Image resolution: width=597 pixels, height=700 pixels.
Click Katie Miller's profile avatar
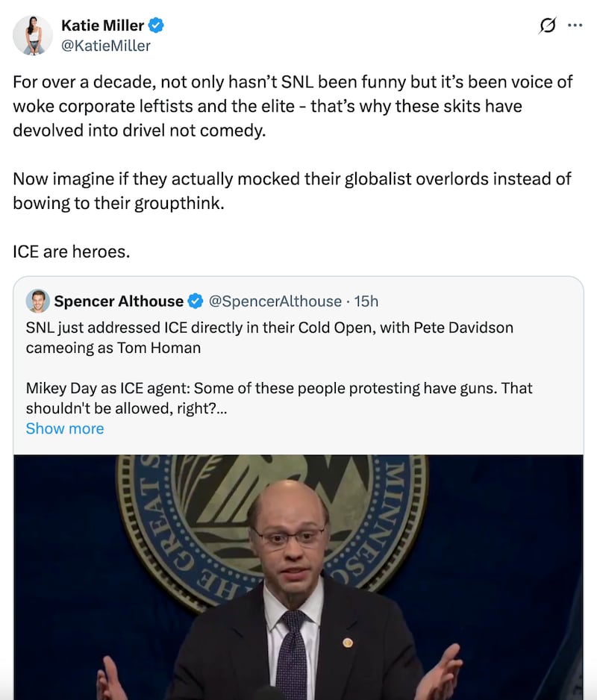pos(33,35)
